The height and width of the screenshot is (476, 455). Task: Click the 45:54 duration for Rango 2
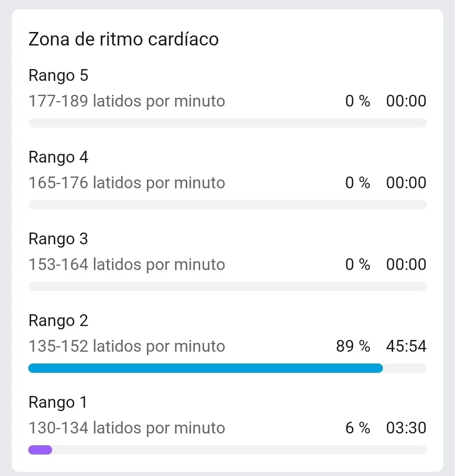pyautogui.click(x=406, y=346)
